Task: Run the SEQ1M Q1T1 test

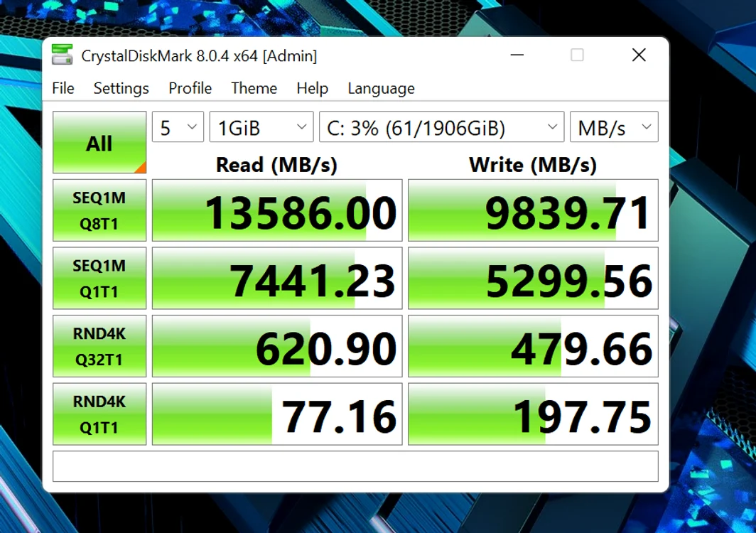Action: point(99,279)
